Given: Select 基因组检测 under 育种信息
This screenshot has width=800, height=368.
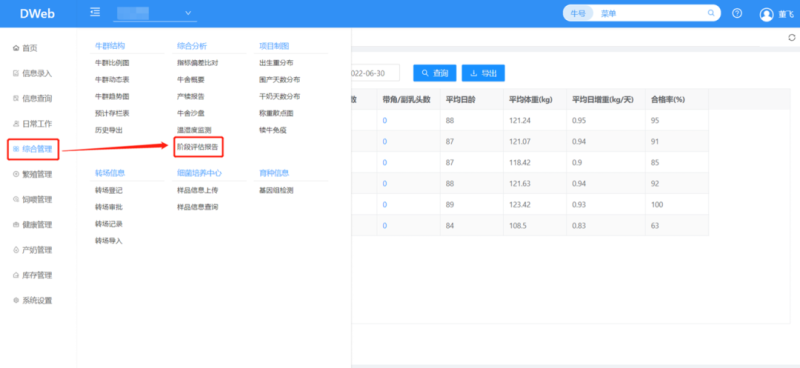Looking at the screenshot, I should coord(277,190).
